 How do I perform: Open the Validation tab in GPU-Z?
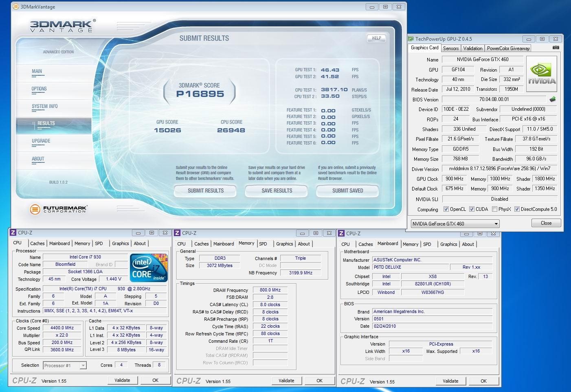(x=473, y=48)
